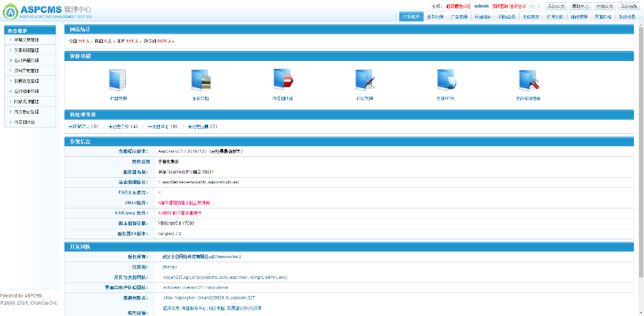Click the page's vertical scrollbar

point(640,165)
